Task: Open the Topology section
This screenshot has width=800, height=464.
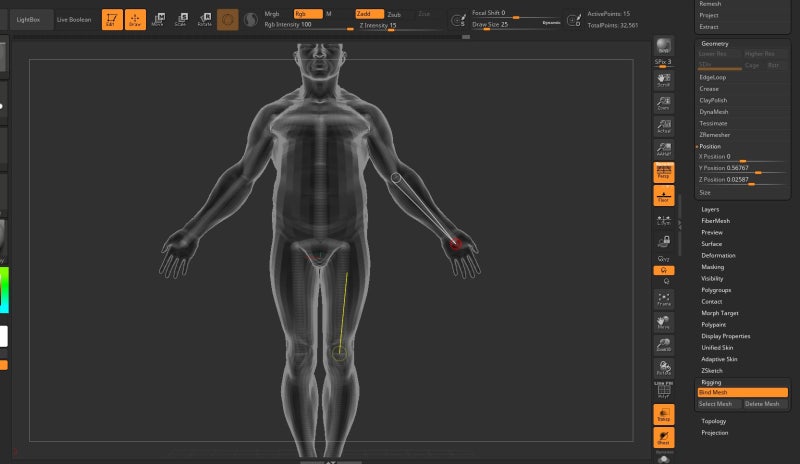Action: click(714, 421)
